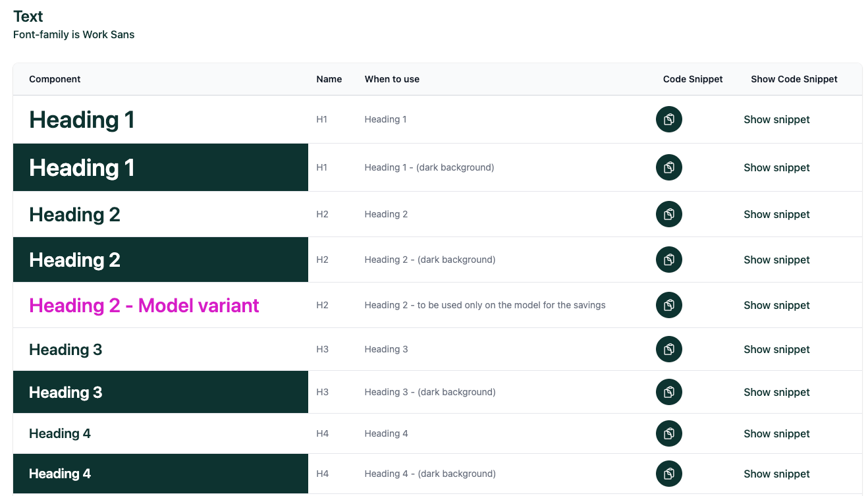
Task: Select the Heading 3 sample on white background
Action: tap(65, 350)
